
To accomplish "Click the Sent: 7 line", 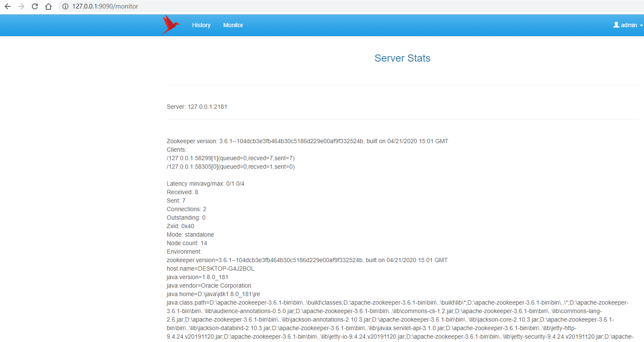I will (176, 201).
